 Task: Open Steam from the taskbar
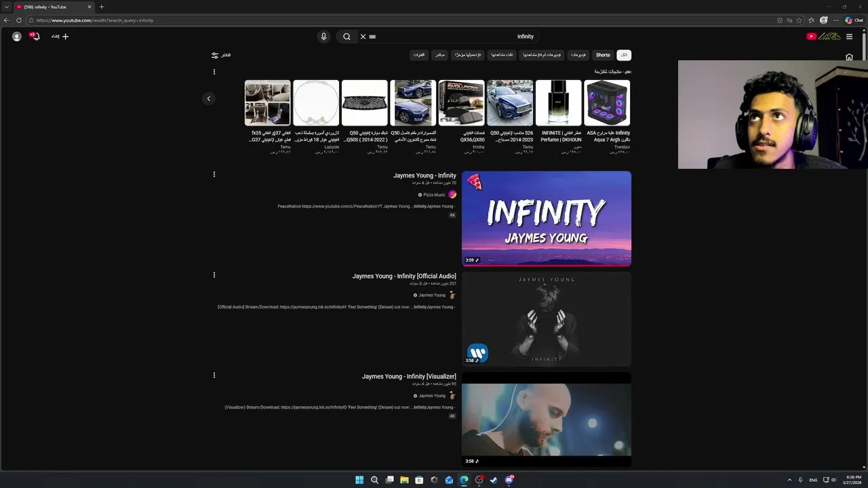494,480
